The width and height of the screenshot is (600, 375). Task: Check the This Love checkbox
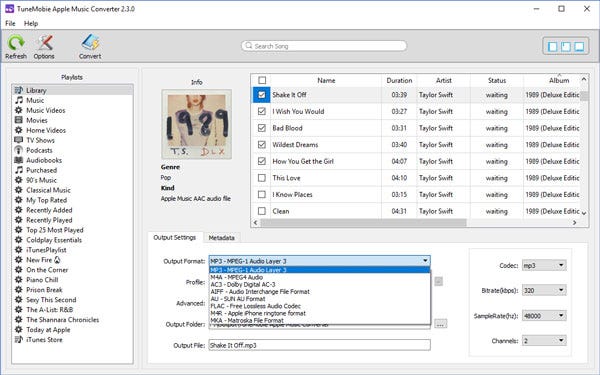262,178
